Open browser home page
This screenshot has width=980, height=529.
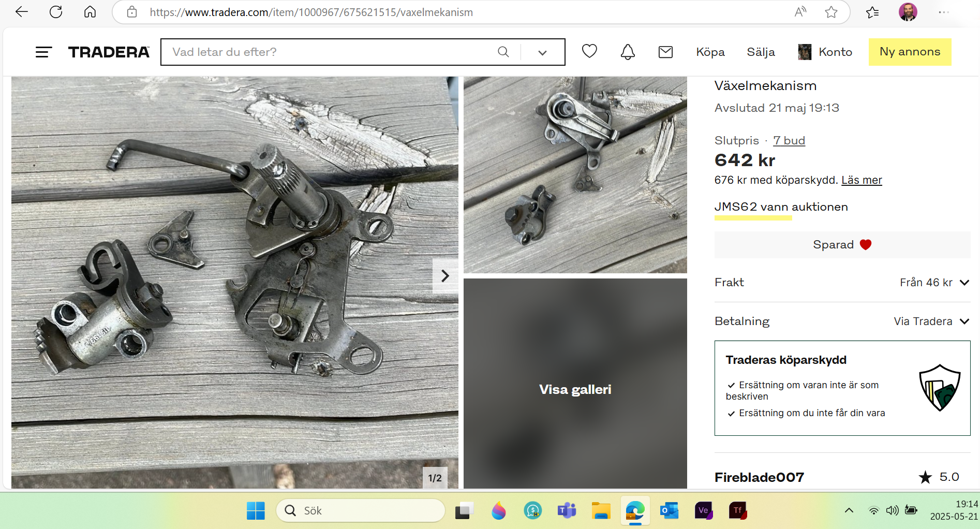(x=90, y=12)
